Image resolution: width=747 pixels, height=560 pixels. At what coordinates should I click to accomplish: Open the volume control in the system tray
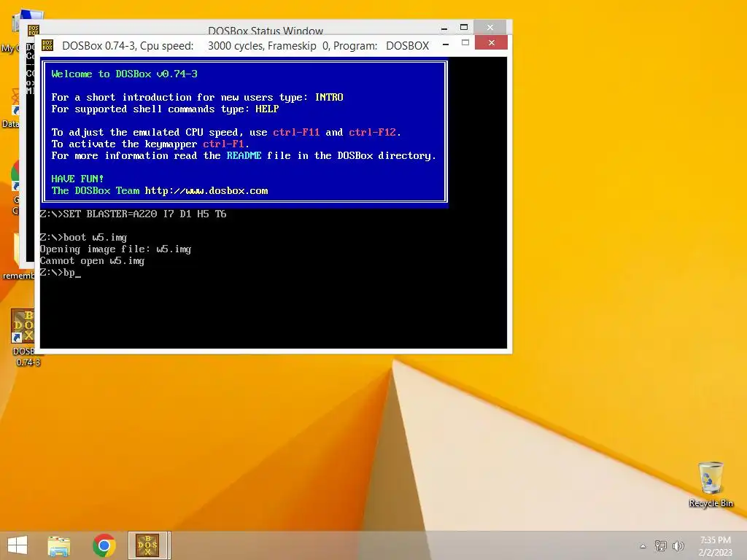tap(678, 545)
